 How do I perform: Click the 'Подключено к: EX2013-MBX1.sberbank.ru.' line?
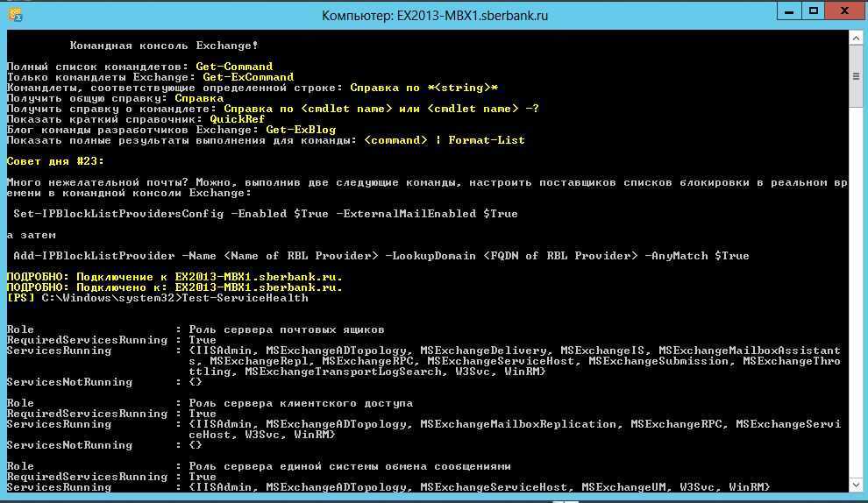(x=174, y=287)
